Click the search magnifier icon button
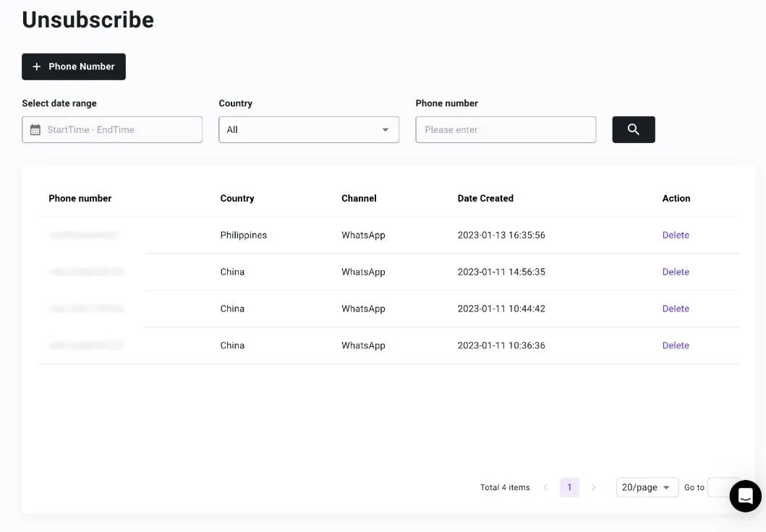Image resolution: width=766 pixels, height=532 pixels. coord(633,129)
